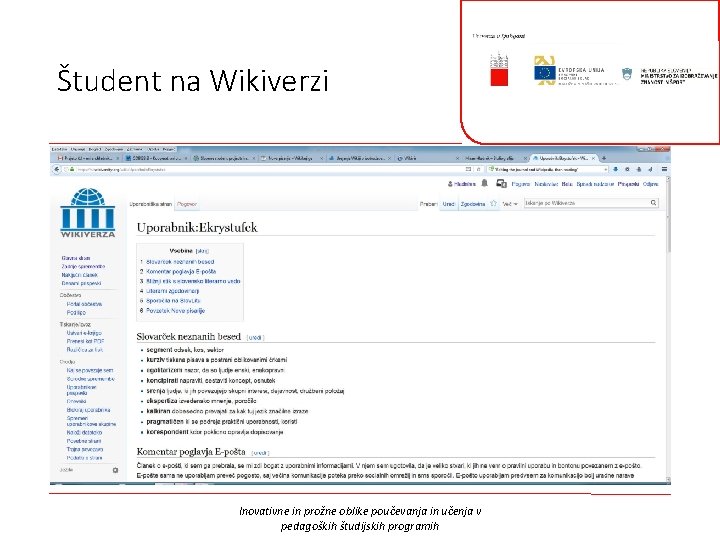Open the third contents entry about literarno vedo
This screenshot has width=720, height=540.
coord(193,281)
